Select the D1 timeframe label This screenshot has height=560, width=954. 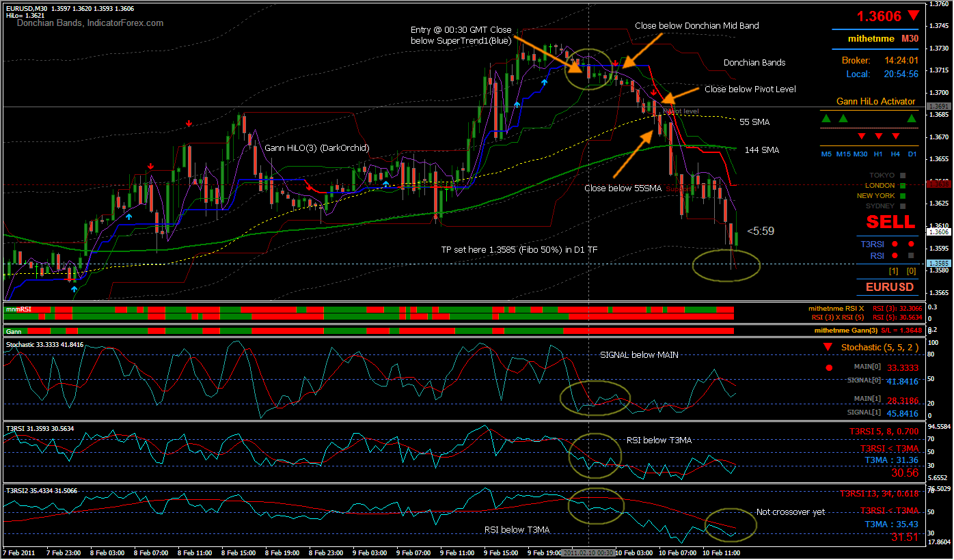912,154
